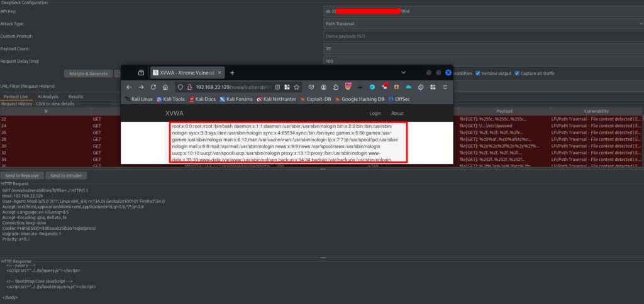Image resolution: width=644 pixels, height=304 pixels.
Task: Open the extensions puzzle icon
Action: click(x=336, y=87)
